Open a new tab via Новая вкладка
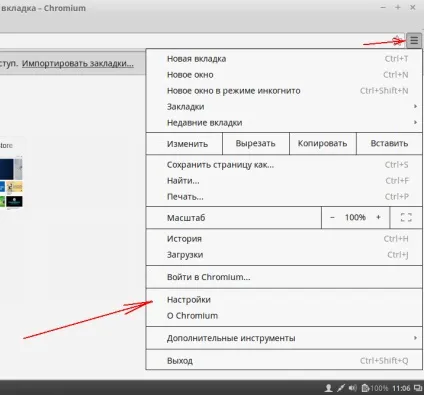This screenshot has height=395, width=424. coord(284,59)
